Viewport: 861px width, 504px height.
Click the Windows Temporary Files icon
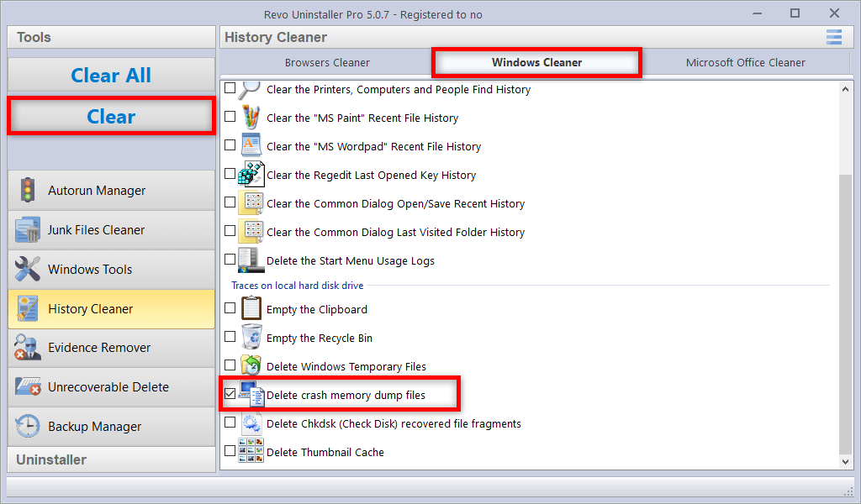(x=251, y=365)
